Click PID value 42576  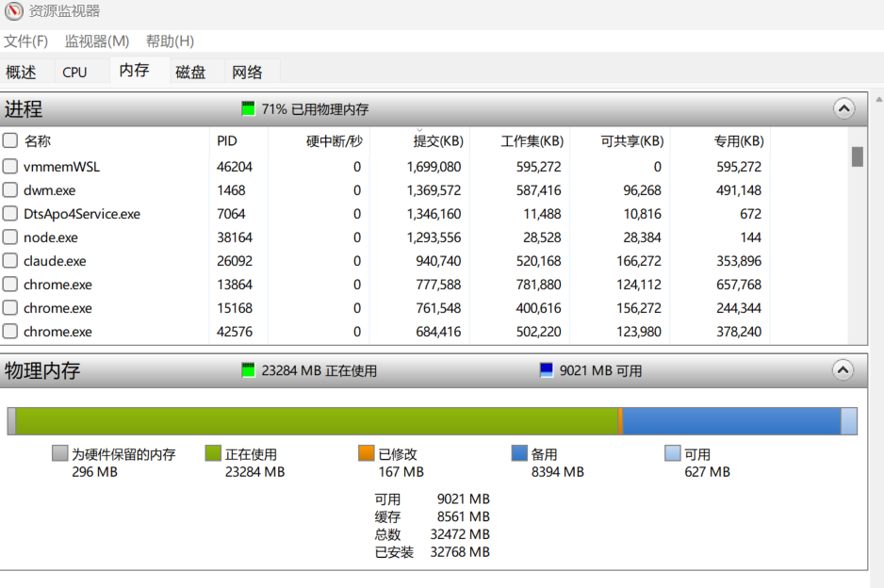tap(235, 332)
